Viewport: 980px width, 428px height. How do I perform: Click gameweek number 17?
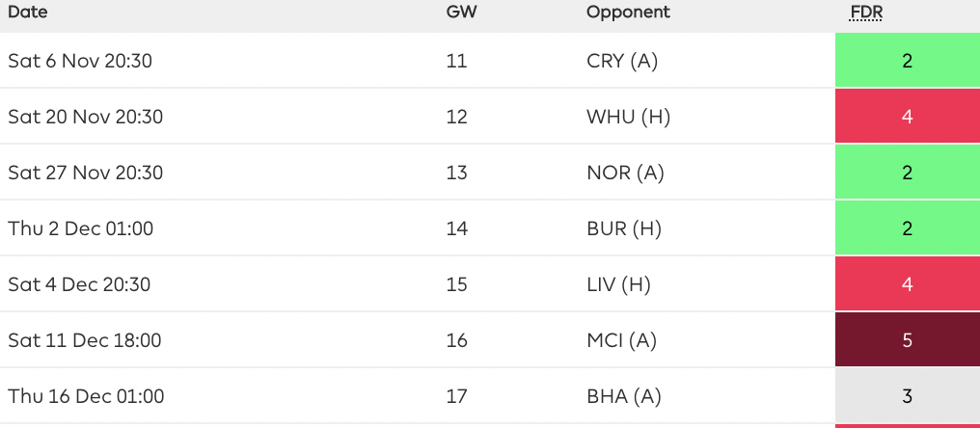click(457, 396)
